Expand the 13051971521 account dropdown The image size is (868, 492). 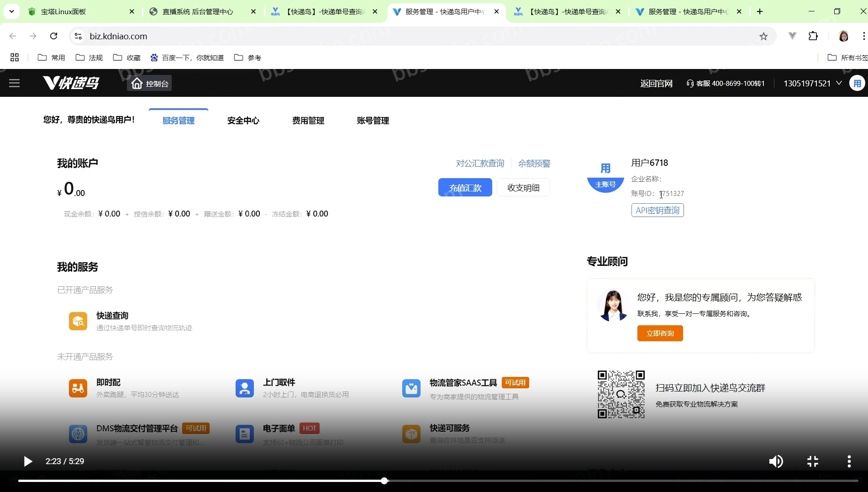point(813,83)
